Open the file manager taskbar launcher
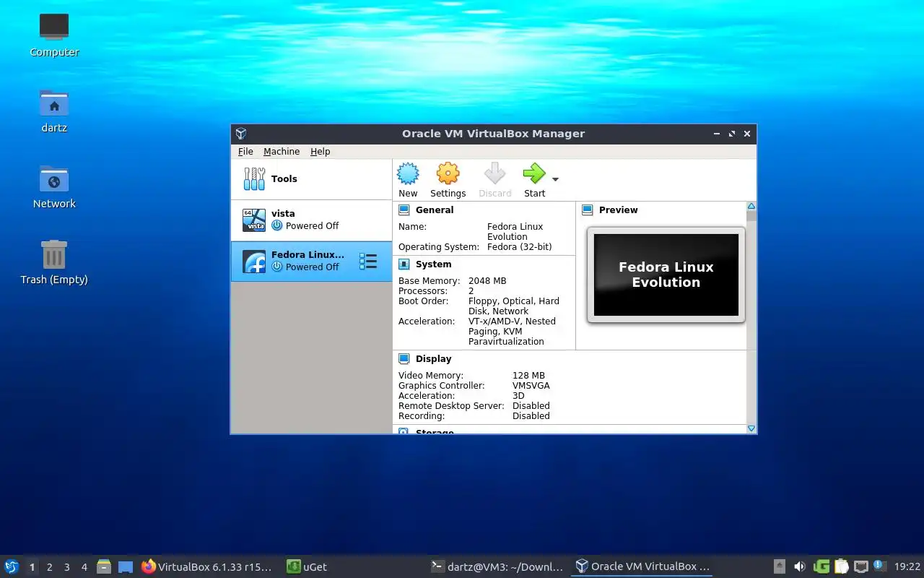This screenshot has width=924, height=578. (x=104, y=566)
